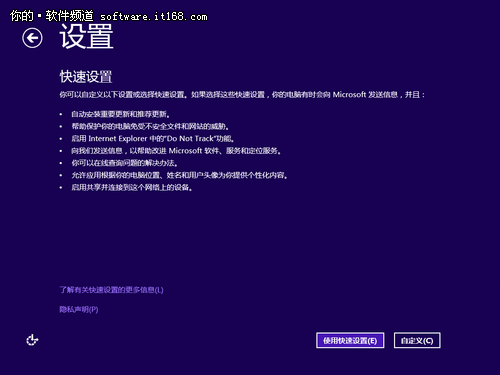The image size is (500, 375).
Task: Click bullet about 电脑位置、姓名和用户头像
Action: (x=179, y=175)
